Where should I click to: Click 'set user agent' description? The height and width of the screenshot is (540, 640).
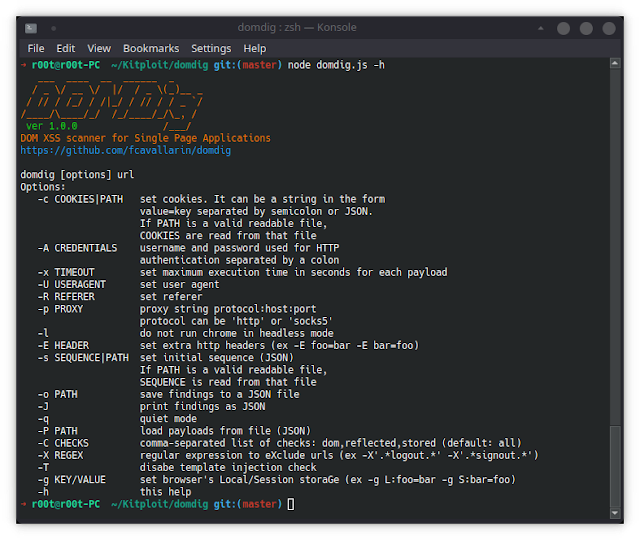tap(180, 285)
